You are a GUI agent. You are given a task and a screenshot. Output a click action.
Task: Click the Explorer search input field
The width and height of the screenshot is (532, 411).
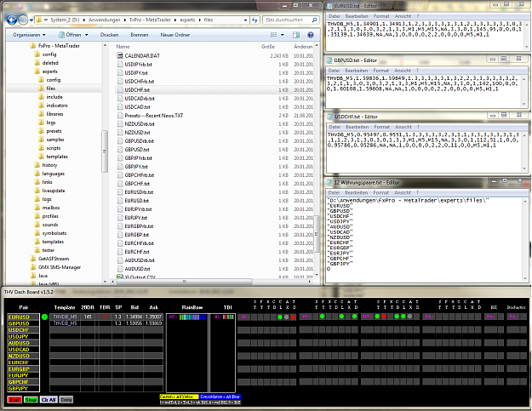click(287, 20)
